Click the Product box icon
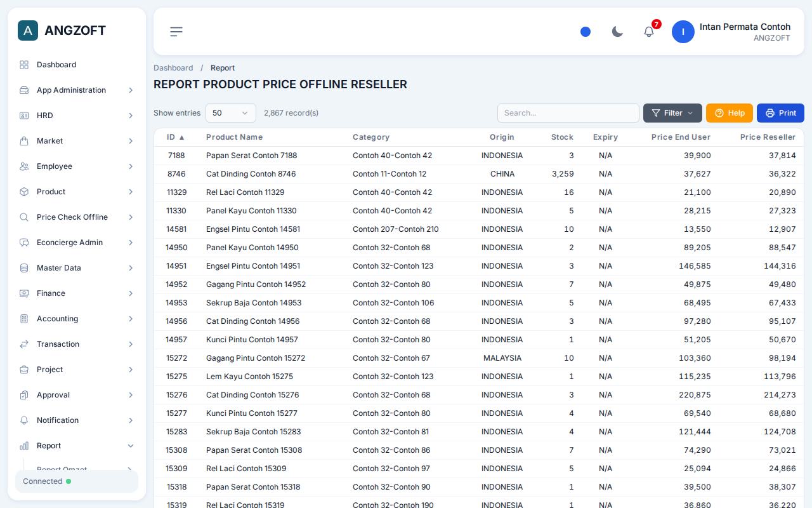 point(24,192)
